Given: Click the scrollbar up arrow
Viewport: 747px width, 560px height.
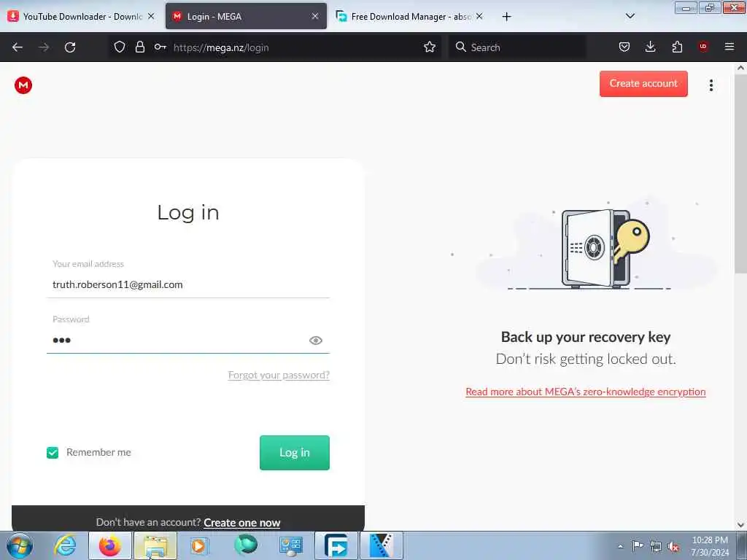Looking at the screenshot, I should tap(740, 68).
